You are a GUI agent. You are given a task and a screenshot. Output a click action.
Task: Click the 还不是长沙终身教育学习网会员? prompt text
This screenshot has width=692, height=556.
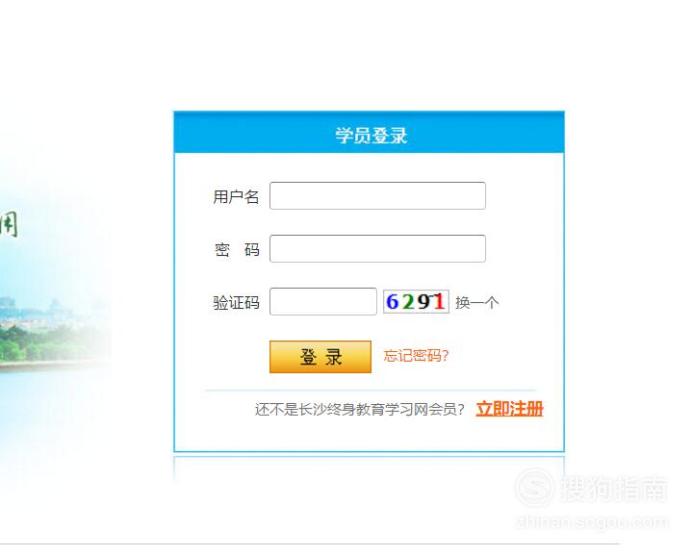click(x=360, y=409)
